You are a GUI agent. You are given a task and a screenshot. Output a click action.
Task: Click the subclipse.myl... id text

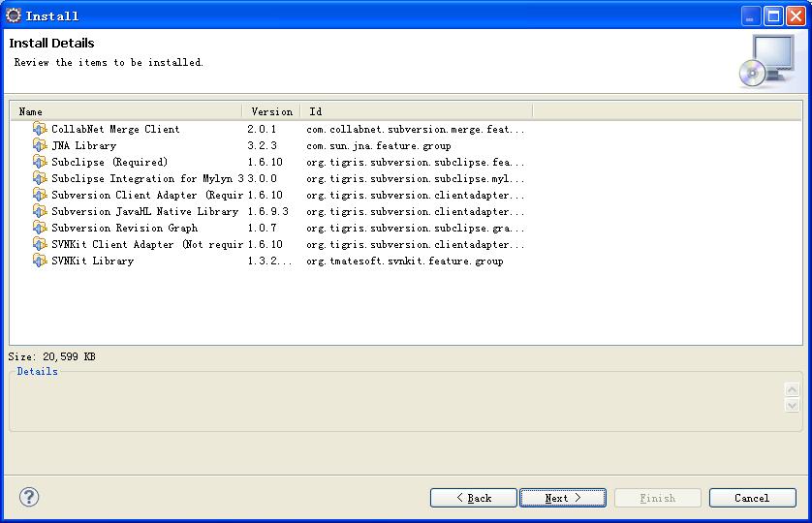coord(416,178)
